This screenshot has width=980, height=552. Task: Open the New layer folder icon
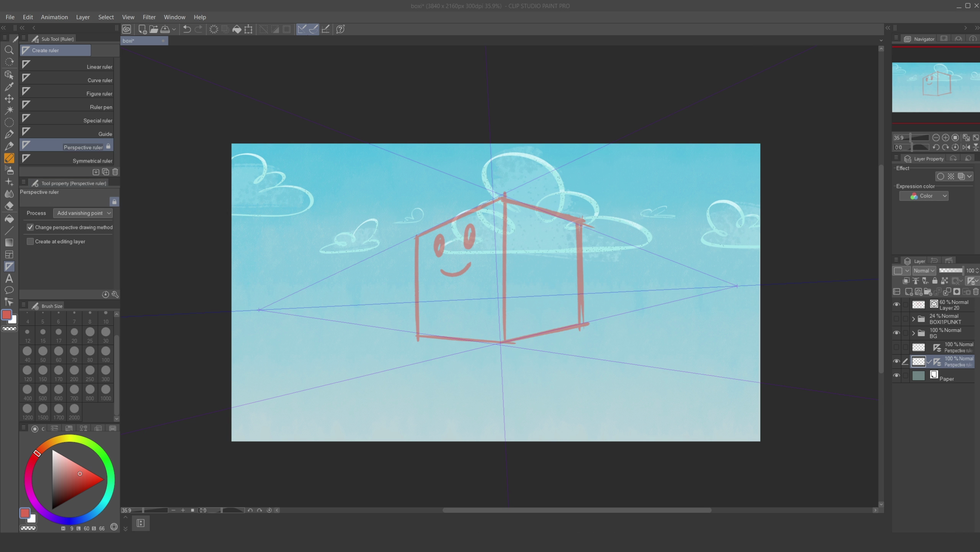click(x=928, y=292)
